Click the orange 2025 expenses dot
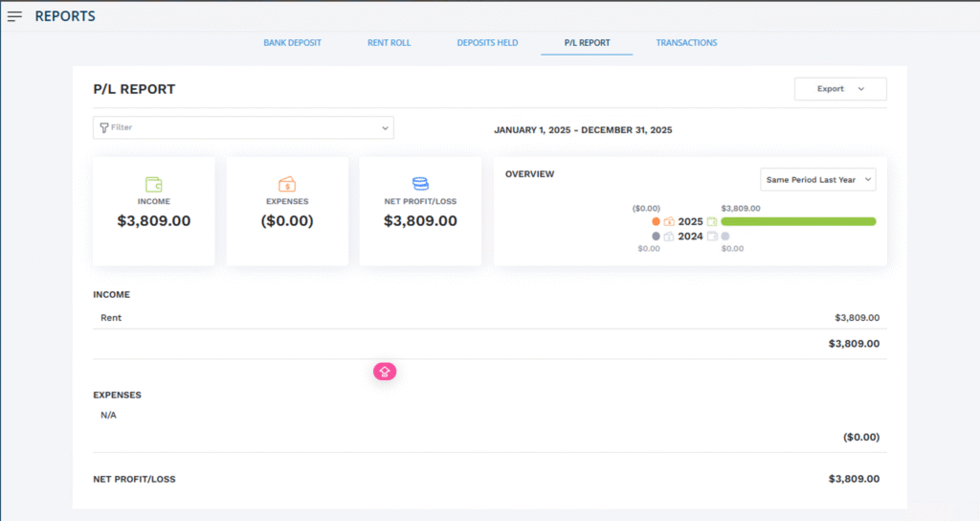 (x=656, y=221)
